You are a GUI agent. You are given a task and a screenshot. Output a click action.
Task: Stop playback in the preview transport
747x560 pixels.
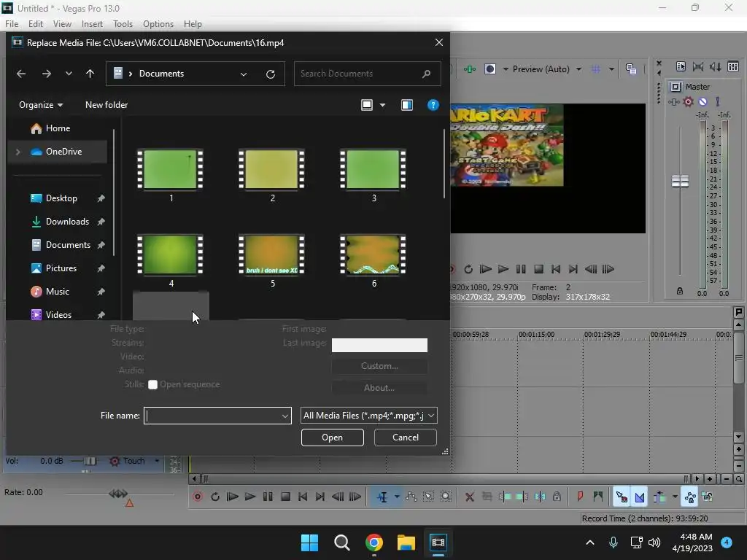(538, 269)
